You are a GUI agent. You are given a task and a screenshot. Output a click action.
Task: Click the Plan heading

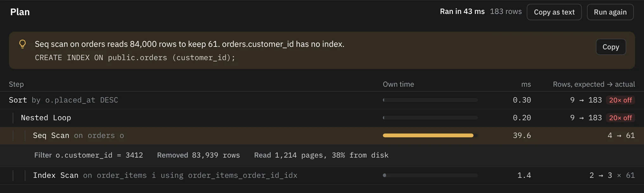tap(20, 12)
